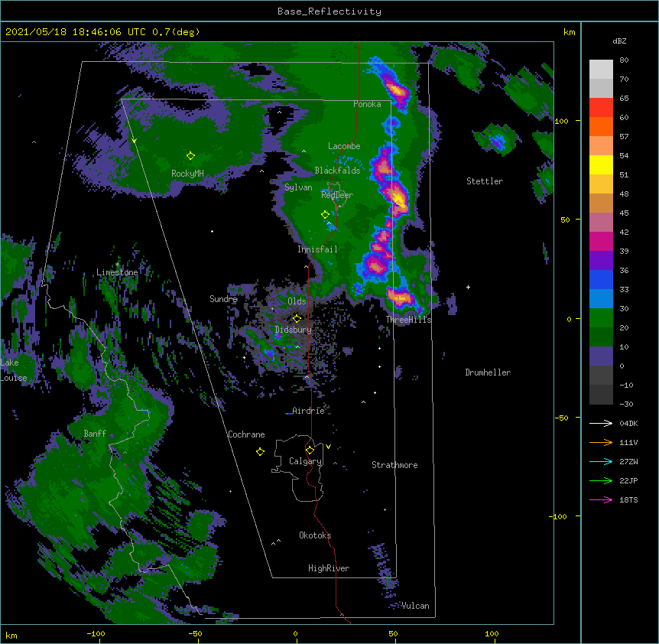This screenshot has height=644, width=659.
Task: Click the green 22JP arrow icon
Action: [601, 480]
